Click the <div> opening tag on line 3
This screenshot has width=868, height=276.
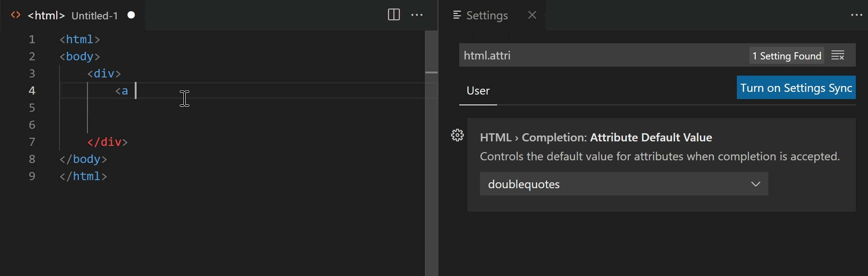104,73
